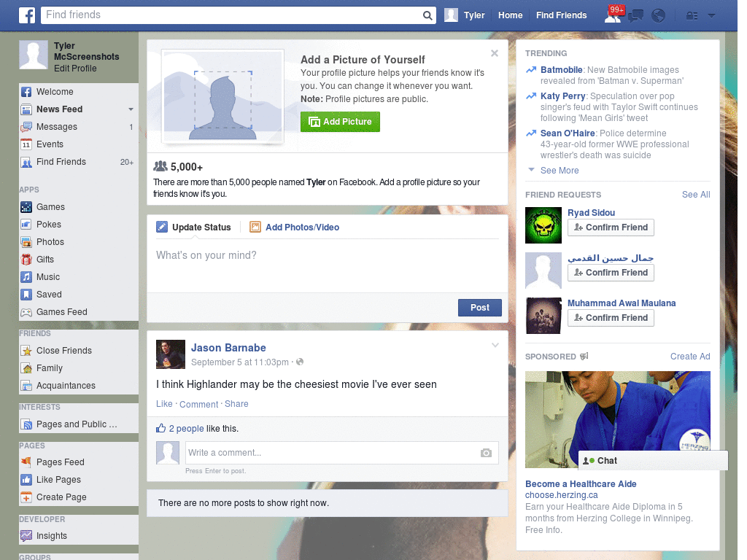Screen dimensions: 747x560
Task: Click the September 5 post timestamp
Action: pos(239,362)
